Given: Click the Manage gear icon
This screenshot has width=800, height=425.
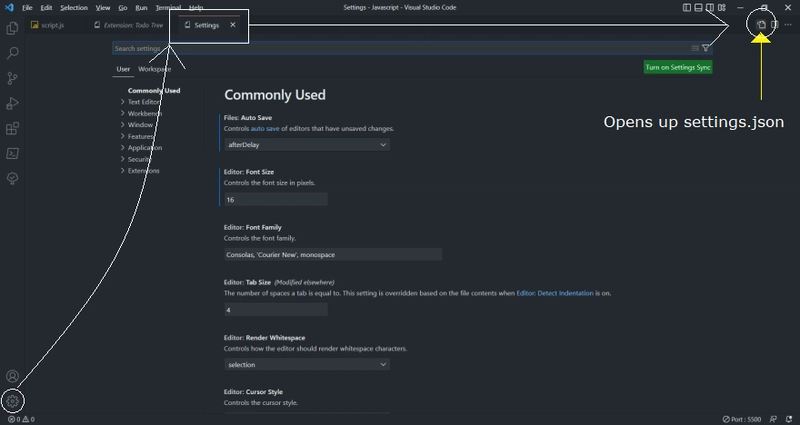Looking at the screenshot, I should 12,401.
